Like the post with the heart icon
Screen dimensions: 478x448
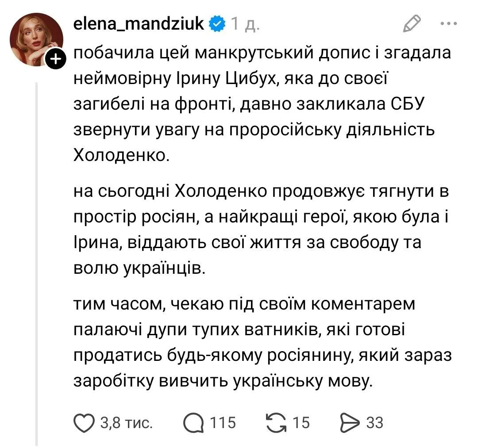84,423
